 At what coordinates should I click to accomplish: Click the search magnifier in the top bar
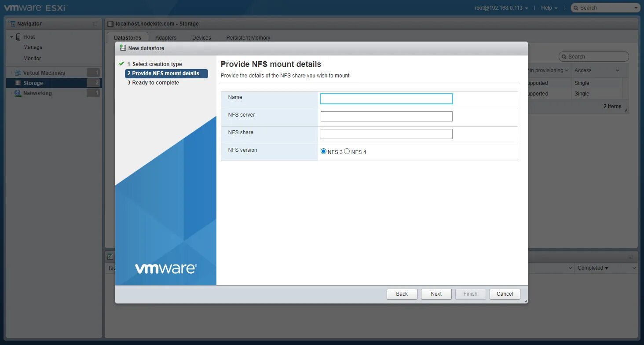[577, 7]
